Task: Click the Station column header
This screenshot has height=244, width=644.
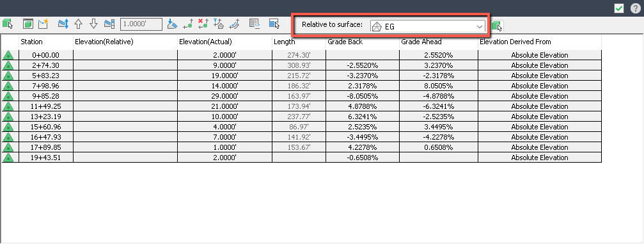Action: tap(45, 42)
